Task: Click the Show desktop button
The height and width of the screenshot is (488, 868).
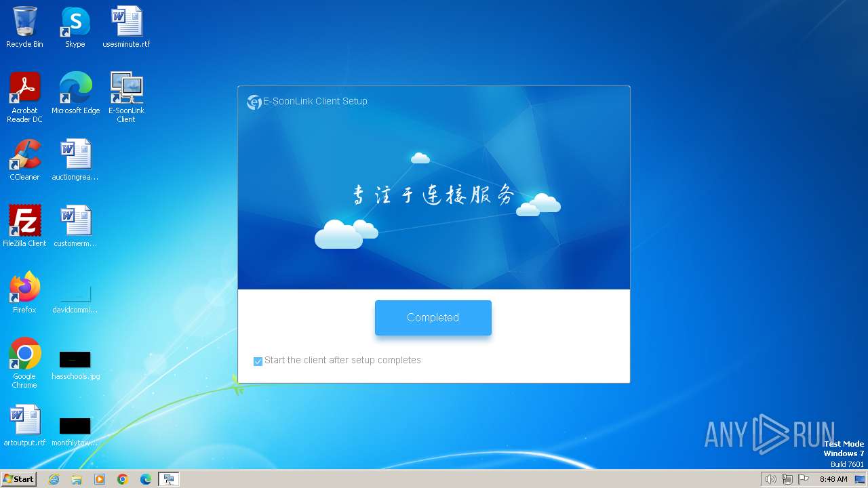Action: click(x=861, y=479)
